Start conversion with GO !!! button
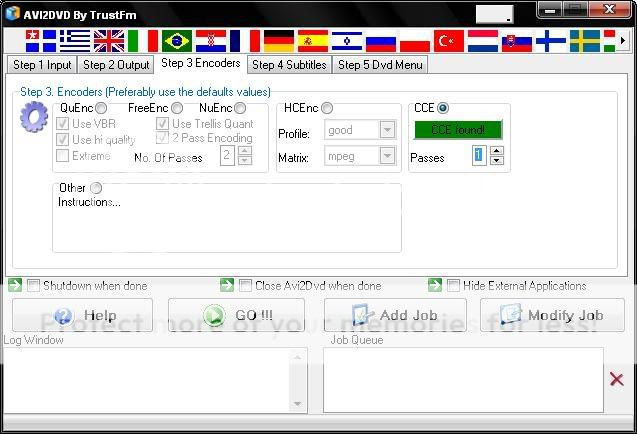637x434 pixels. tap(236, 315)
